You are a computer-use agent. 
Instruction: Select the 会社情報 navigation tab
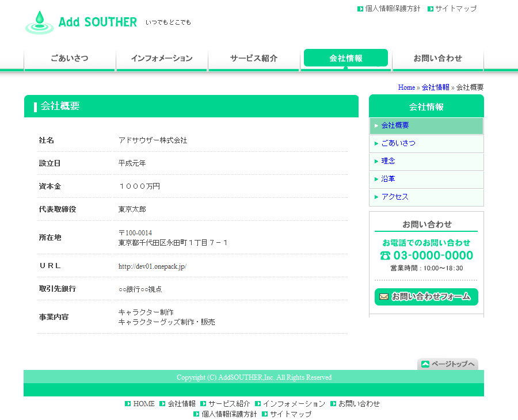(x=346, y=58)
